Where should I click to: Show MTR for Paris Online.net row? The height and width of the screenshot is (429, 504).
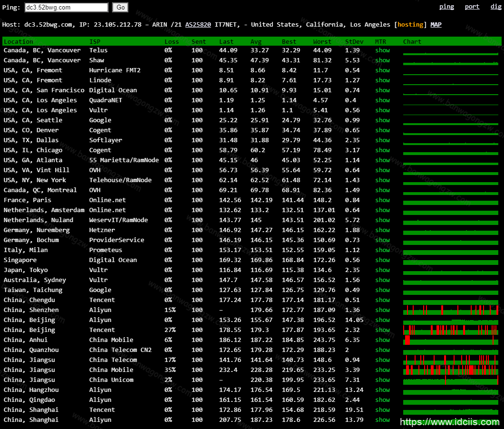[382, 200]
